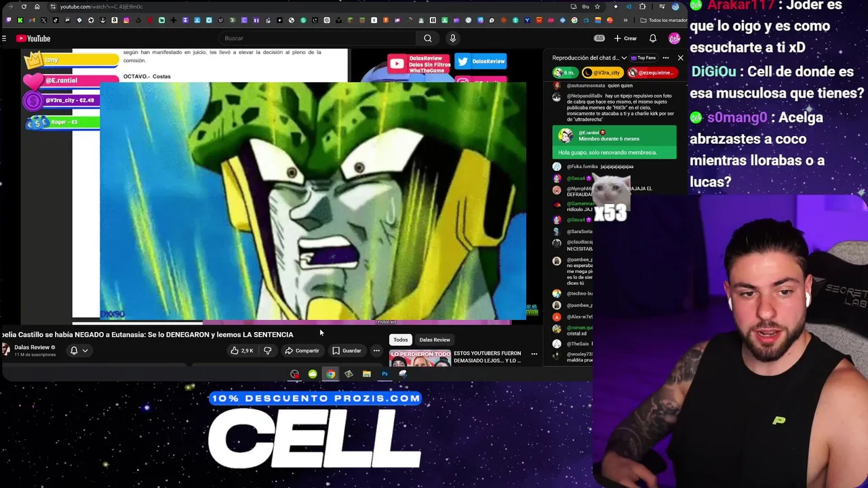Open the Crear create menu
Screen dimensions: 868x488
625,39
